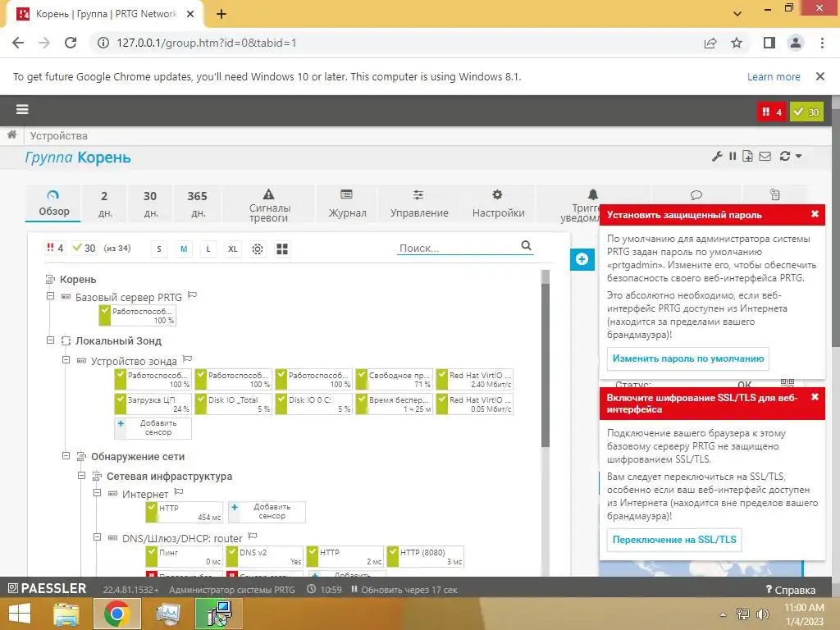840x630 pixels.
Task: Open the Свободное пр... 71 % sensor
Action: pyautogui.click(x=394, y=379)
